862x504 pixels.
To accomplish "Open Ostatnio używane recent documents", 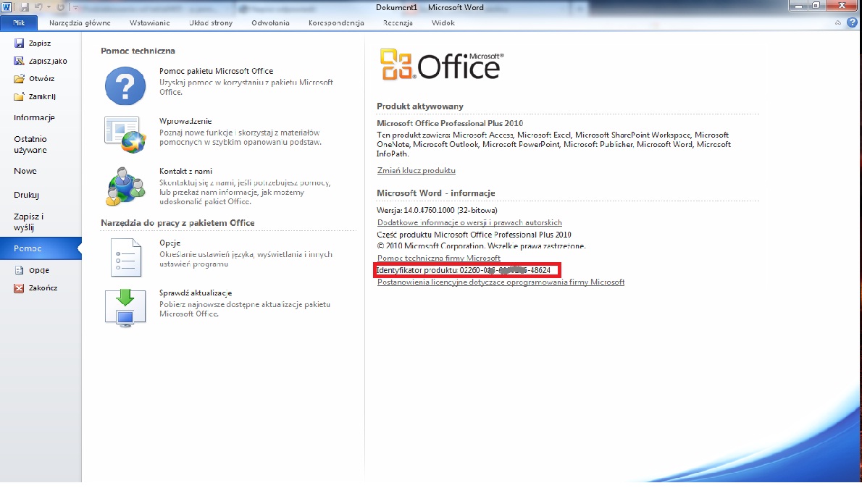I will tap(30, 145).
